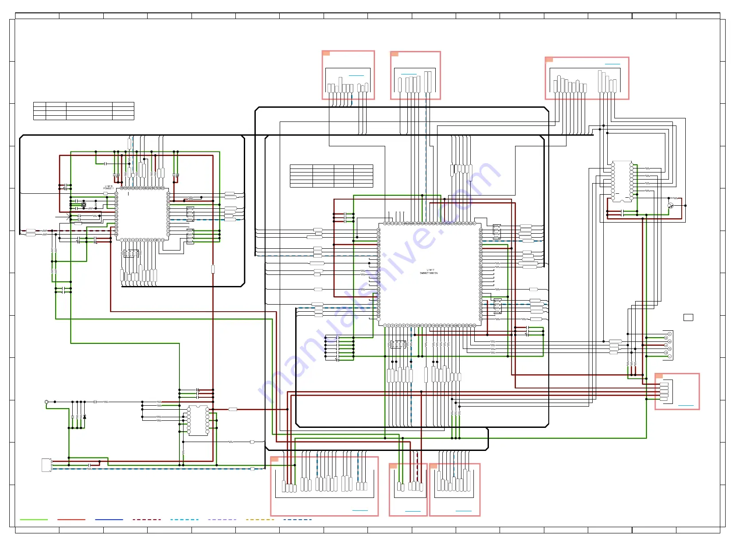The height and width of the screenshot is (560, 754).
Task: Click the dashed cyan legend line
Action: (x=184, y=520)
